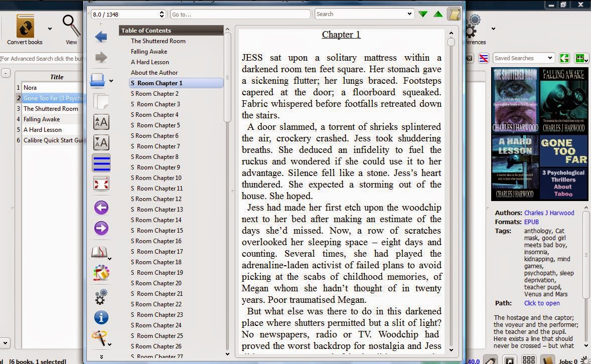Click green copy-search arrow icon
The image size is (591, 364).
564,58
